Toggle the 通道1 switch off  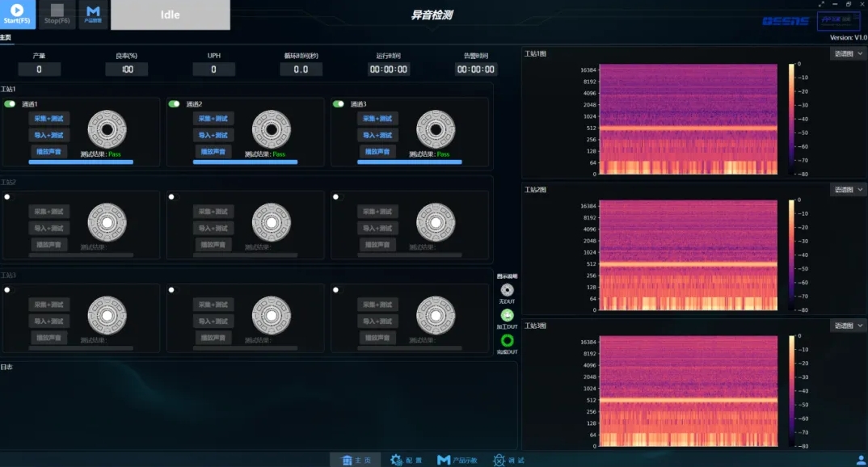10,104
